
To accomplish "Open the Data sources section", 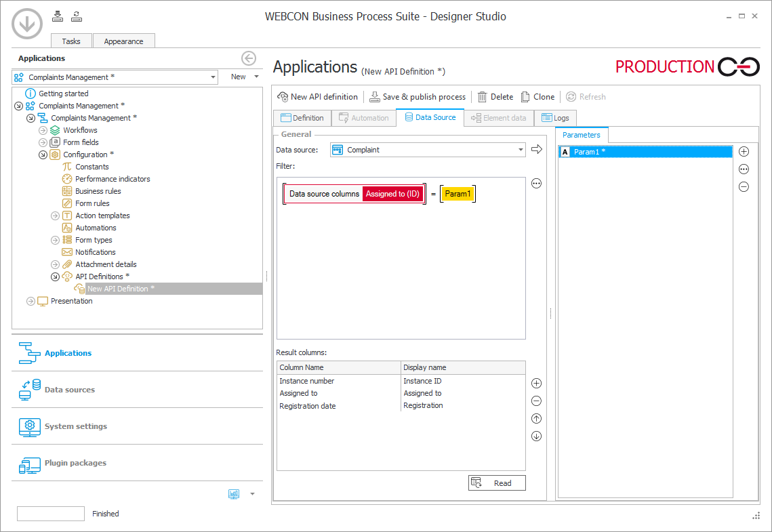I will coord(137,389).
